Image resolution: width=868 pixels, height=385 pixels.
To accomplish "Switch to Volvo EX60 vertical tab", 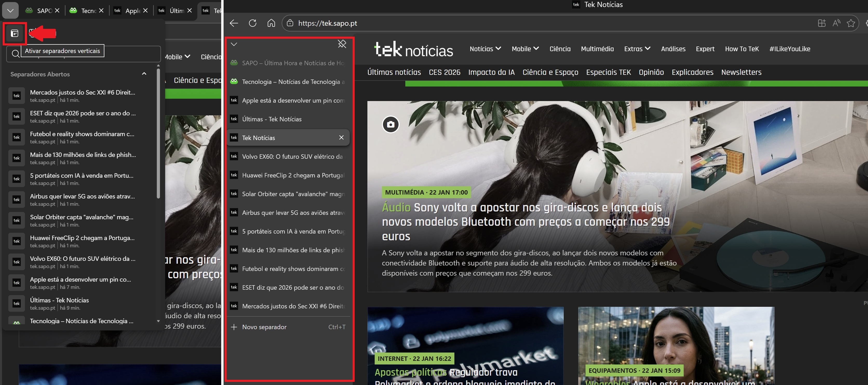I will pos(292,156).
